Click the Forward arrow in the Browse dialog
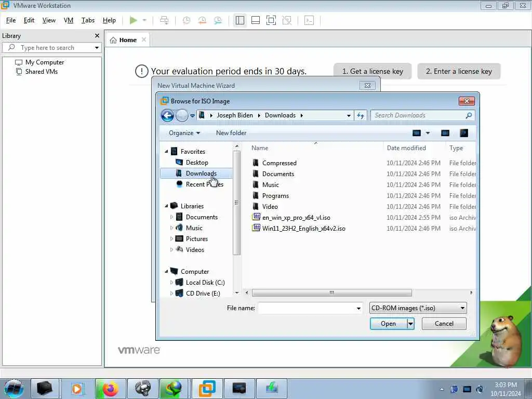Image resolution: width=532 pixels, height=399 pixels. coord(182,116)
